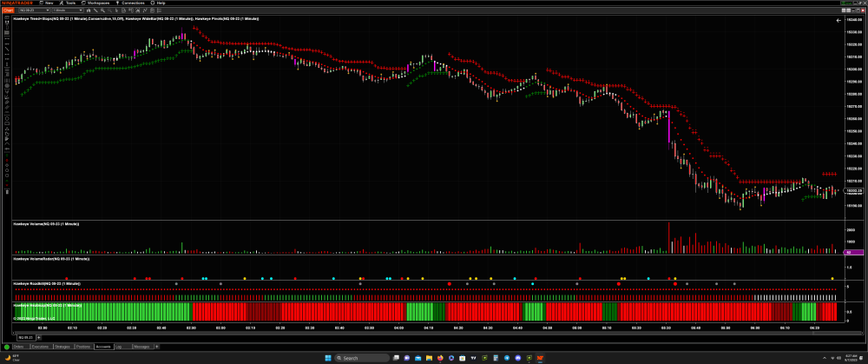The image size is (868, 364).
Task: Add new chart tab beside NQ 09-23
Action: [x=38, y=337]
